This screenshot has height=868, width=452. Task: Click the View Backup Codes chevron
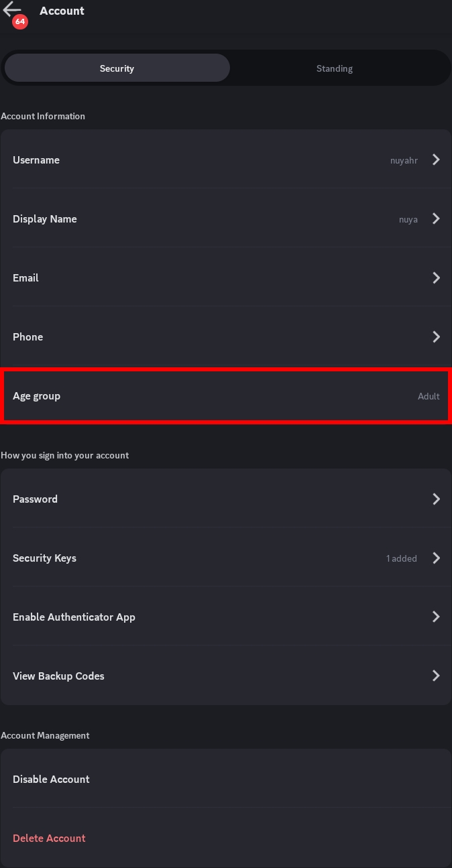tap(436, 676)
